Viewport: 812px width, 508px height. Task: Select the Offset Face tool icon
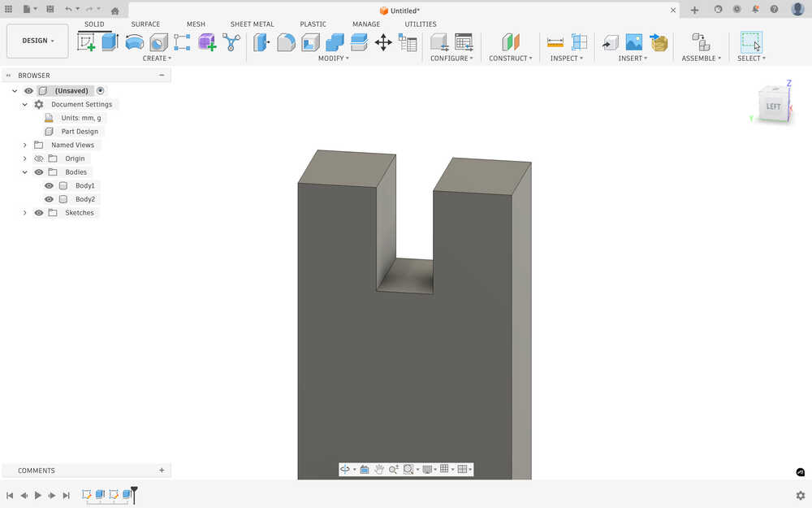(359, 42)
